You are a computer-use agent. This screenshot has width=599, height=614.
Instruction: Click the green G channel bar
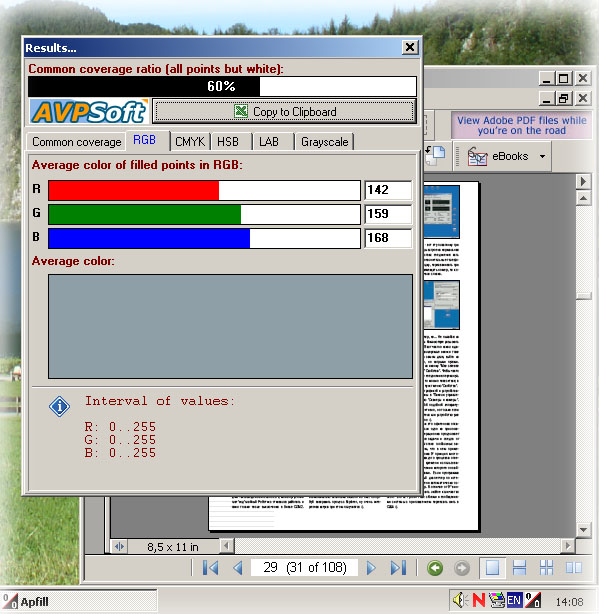pyautogui.click(x=204, y=214)
